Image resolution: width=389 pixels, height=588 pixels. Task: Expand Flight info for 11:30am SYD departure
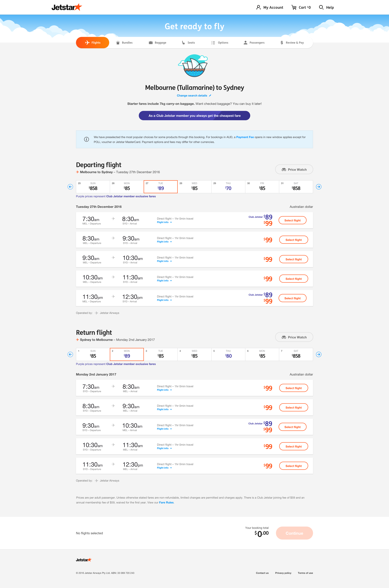165,468
